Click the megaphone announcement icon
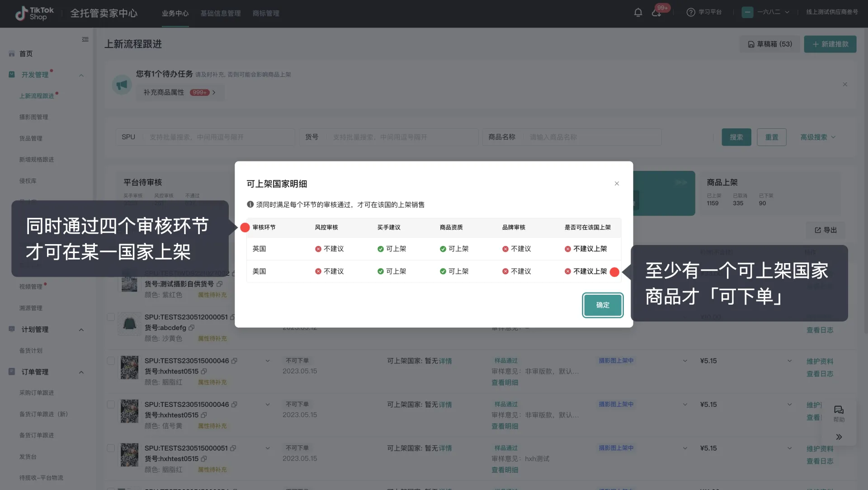 122,85
